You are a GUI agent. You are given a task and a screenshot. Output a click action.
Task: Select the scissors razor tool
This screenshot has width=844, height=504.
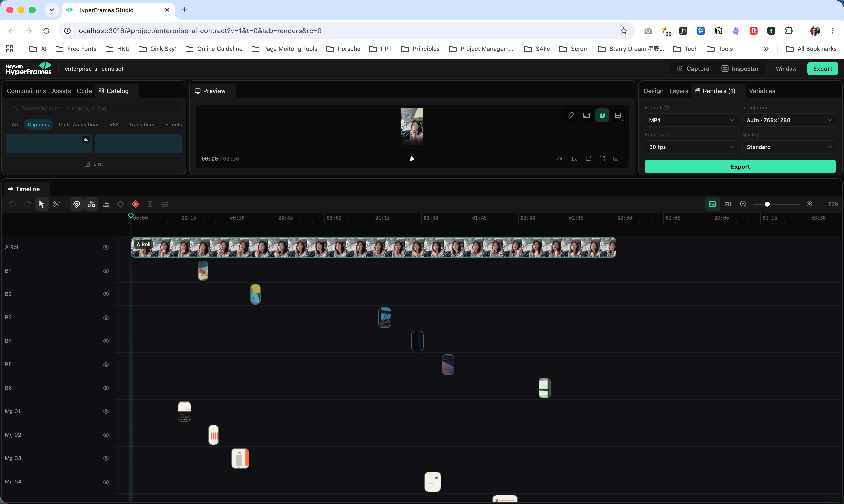point(57,204)
